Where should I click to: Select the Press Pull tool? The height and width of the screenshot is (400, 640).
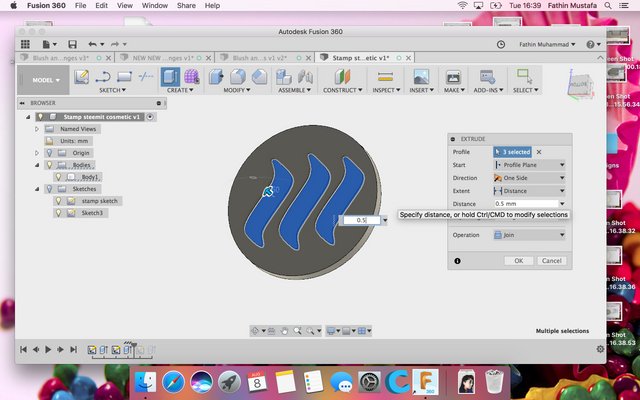click(x=216, y=77)
